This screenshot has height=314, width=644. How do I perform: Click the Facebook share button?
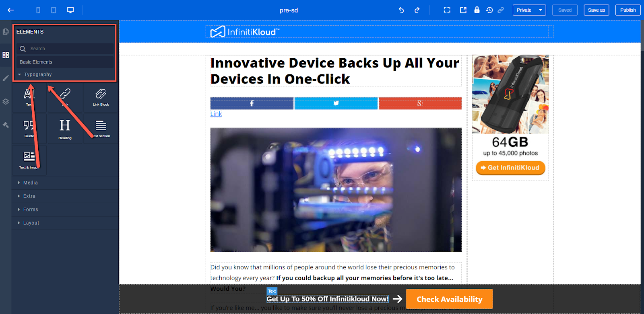click(252, 103)
